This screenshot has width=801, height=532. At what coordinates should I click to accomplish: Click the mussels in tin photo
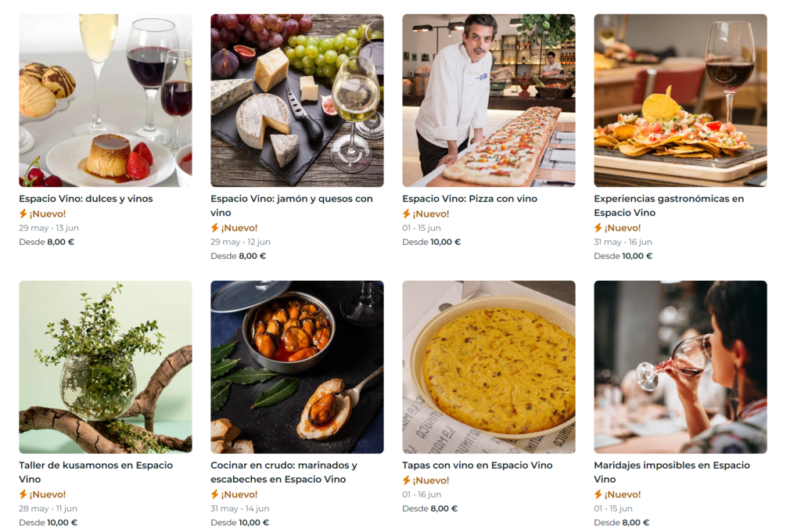coord(297,367)
